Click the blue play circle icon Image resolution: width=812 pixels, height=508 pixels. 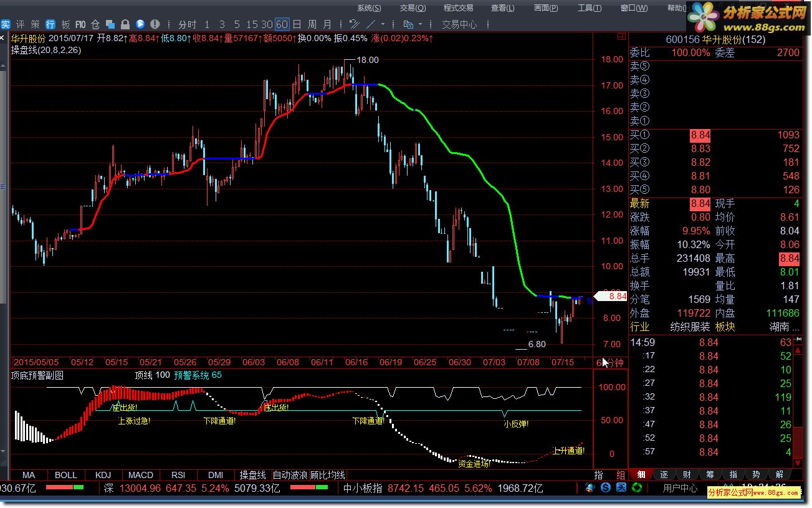point(140,24)
